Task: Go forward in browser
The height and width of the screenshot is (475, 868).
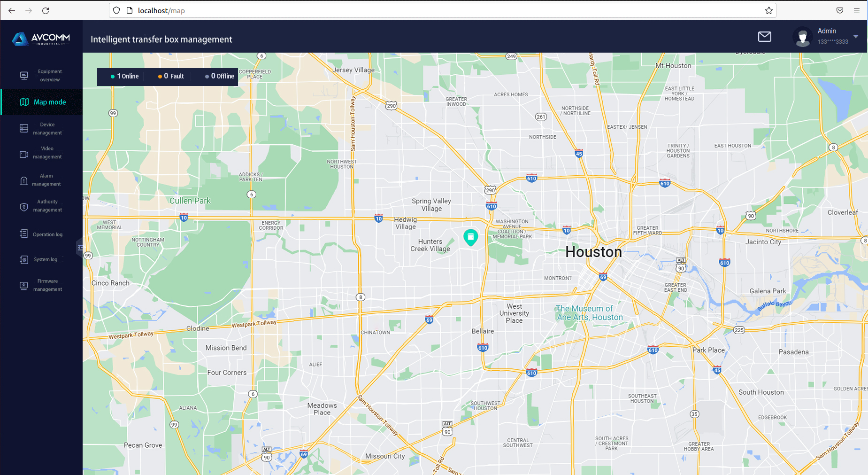Action: [29, 10]
